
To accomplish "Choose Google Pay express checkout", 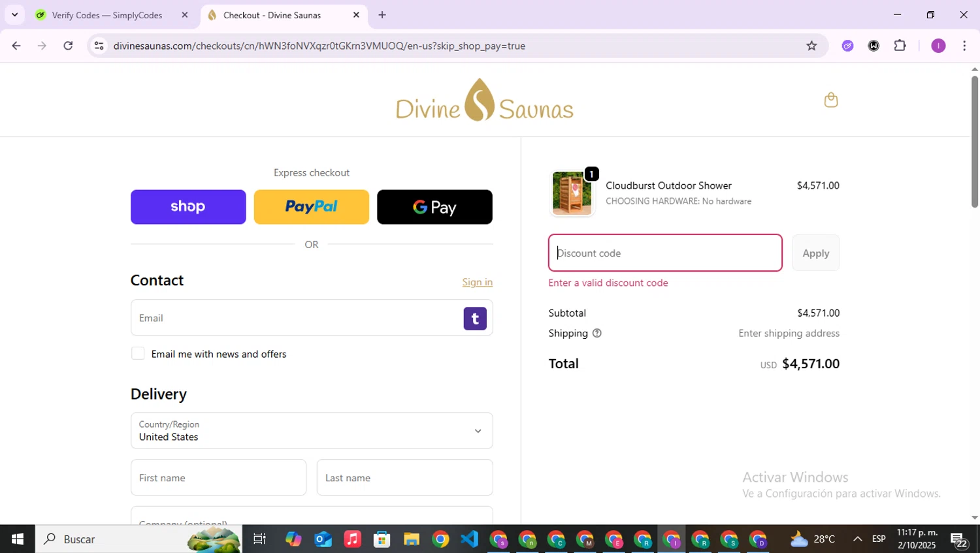I will 434,207.
